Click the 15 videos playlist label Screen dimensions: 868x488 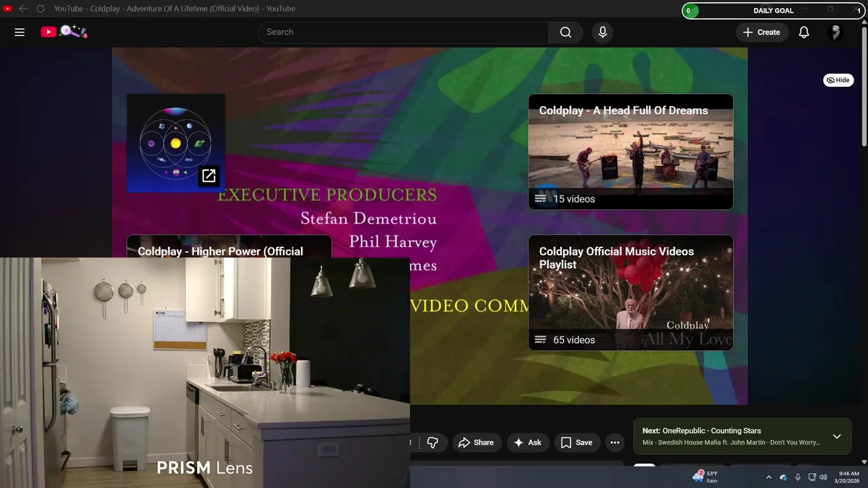pyautogui.click(x=574, y=199)
